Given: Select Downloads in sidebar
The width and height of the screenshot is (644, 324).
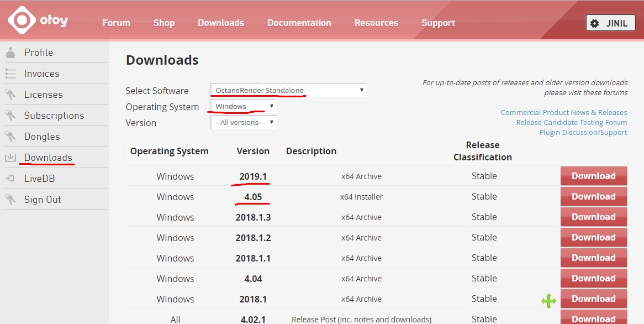Looking at the screenshot, I should [48, 158].
